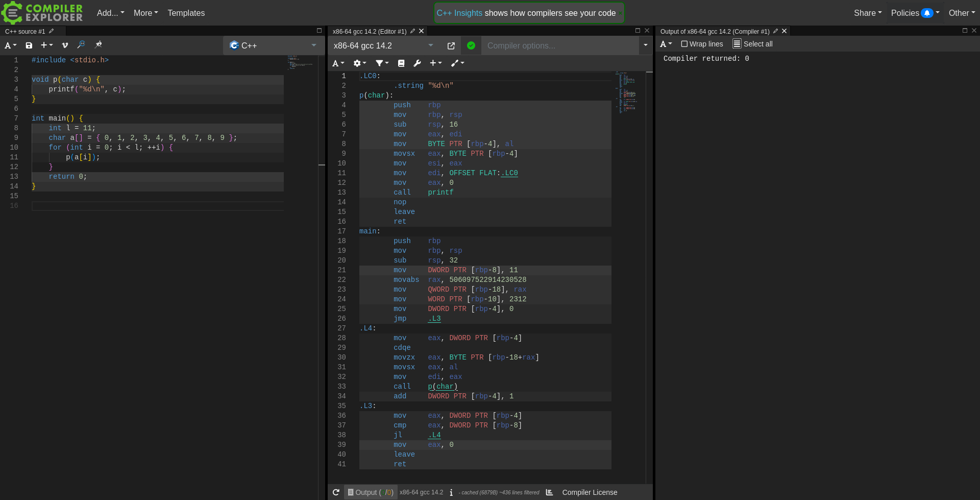Open the Share menu

point(867,13)
